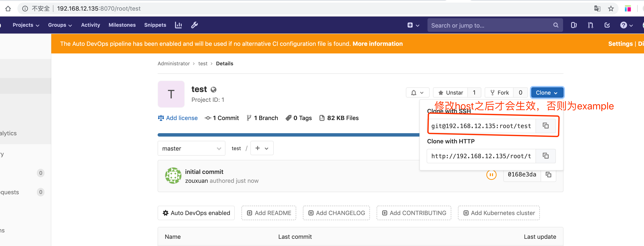Focus the Search or jump to field
Screen dimensions: 644x246
pyautogui.click(x=490, y=25)
